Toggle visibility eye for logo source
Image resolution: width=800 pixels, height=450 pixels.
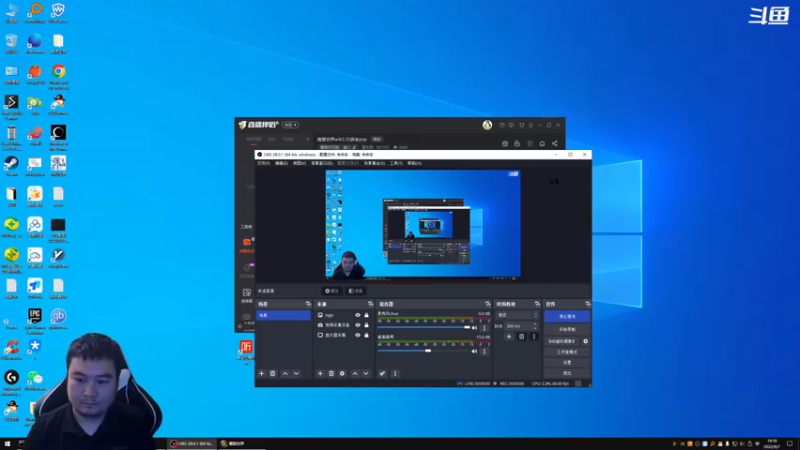[358, 315]
